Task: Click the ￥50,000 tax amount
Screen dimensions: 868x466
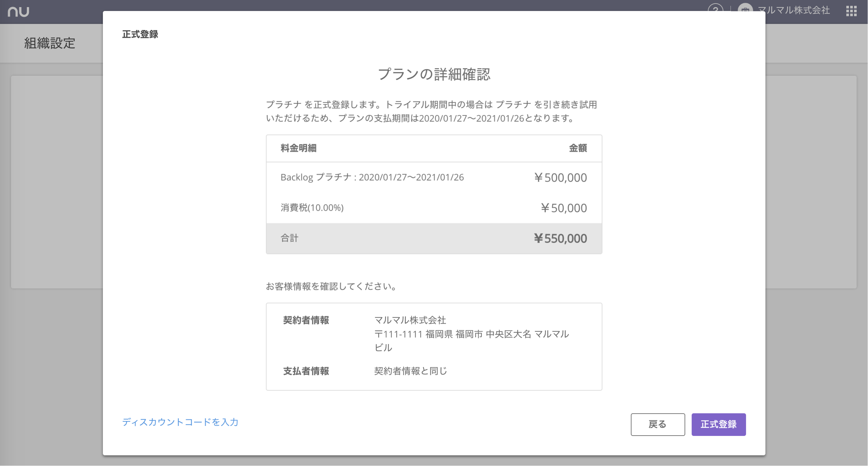Action: click(x=563, y=207)
